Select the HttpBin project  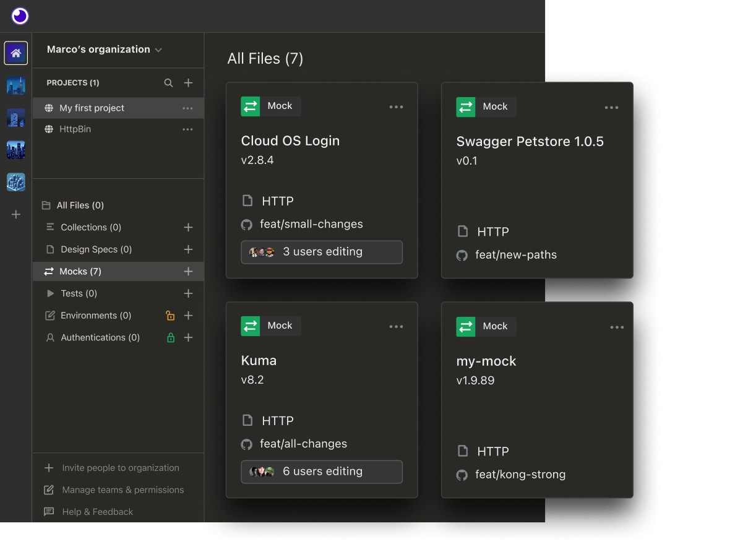[x=75, y=129]
